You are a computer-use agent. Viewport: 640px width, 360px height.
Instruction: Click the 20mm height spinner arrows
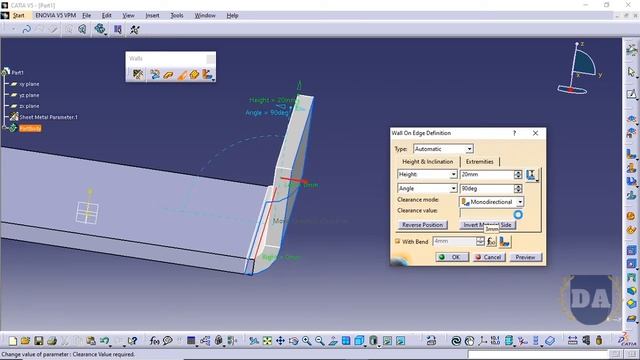point(518,175)
